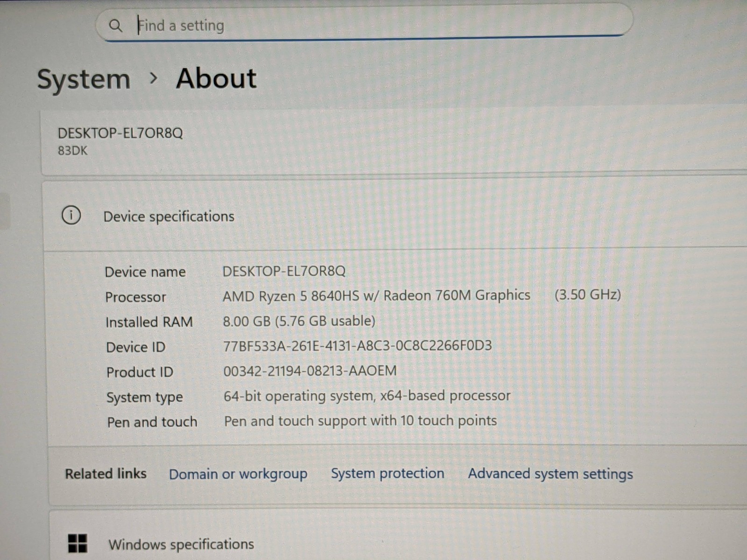This screenshot has width=747, height=560.
Task: Select the 8.00 GB (5.76 GB usable) value
Action: pos(299,321)
